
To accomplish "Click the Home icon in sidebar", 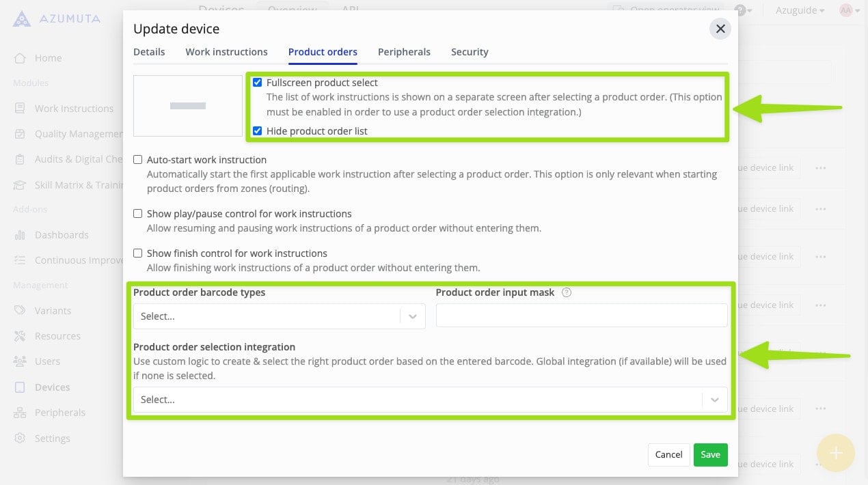I will click(x=21, y=58).
